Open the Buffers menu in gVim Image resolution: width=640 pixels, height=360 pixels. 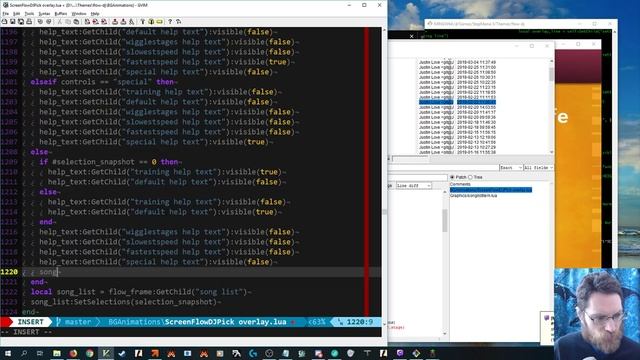61,14
